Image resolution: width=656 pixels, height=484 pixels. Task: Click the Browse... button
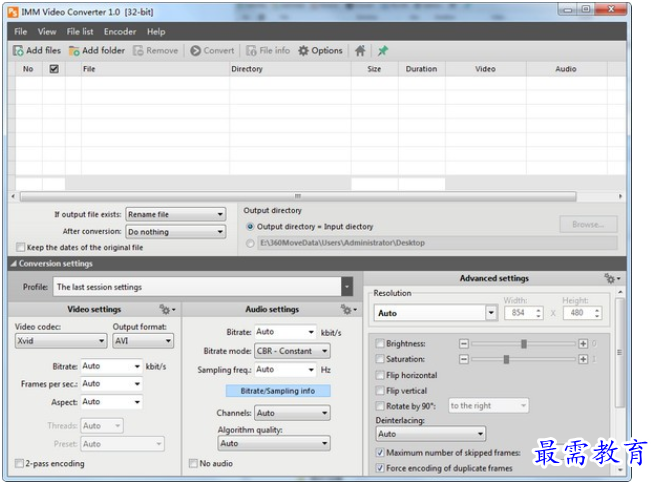pos(588,225)
